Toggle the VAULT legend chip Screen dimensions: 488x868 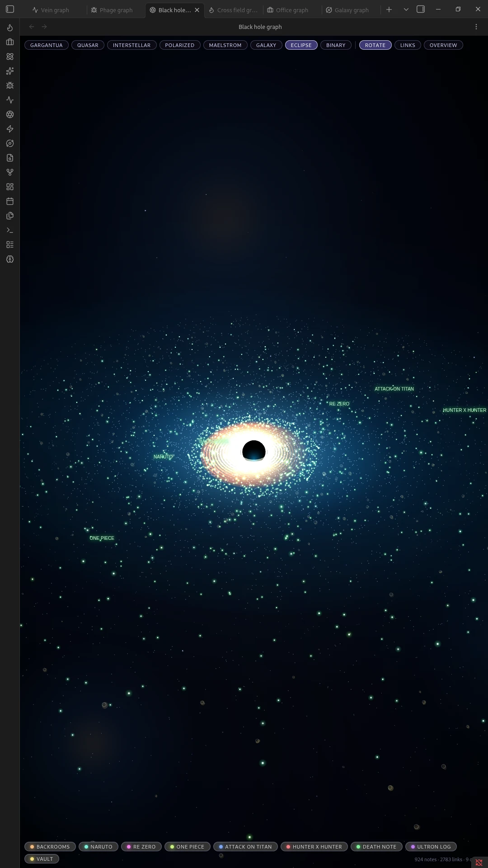(42, 859)
